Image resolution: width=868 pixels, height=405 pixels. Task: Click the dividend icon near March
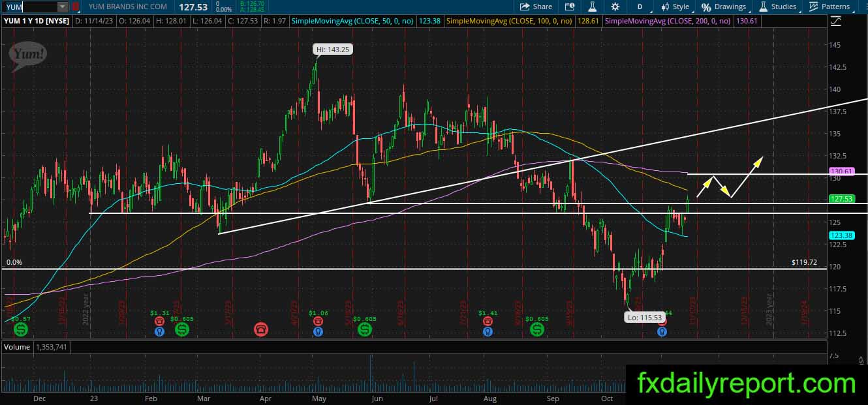click(181, 331)
